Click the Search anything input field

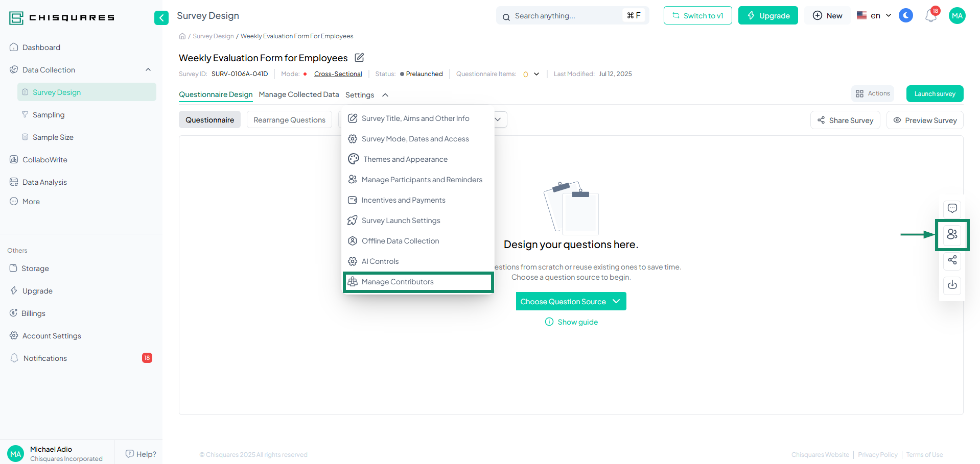point(567,16)
